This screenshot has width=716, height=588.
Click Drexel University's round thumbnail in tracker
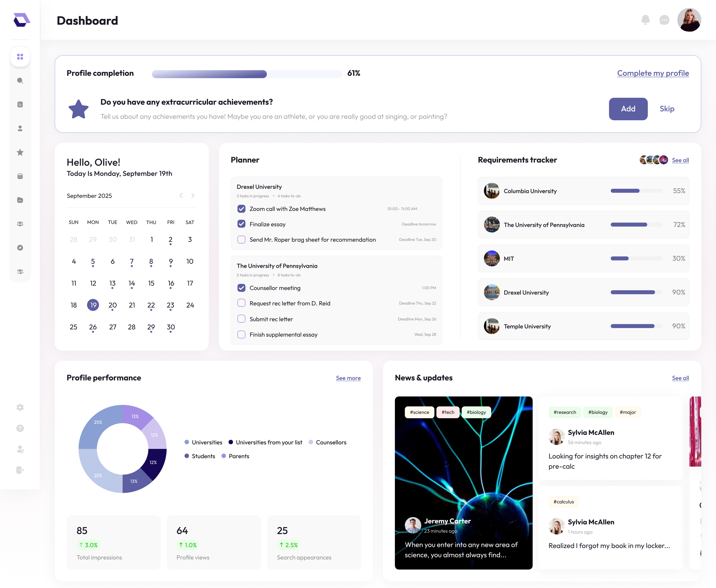pos(492,292)
